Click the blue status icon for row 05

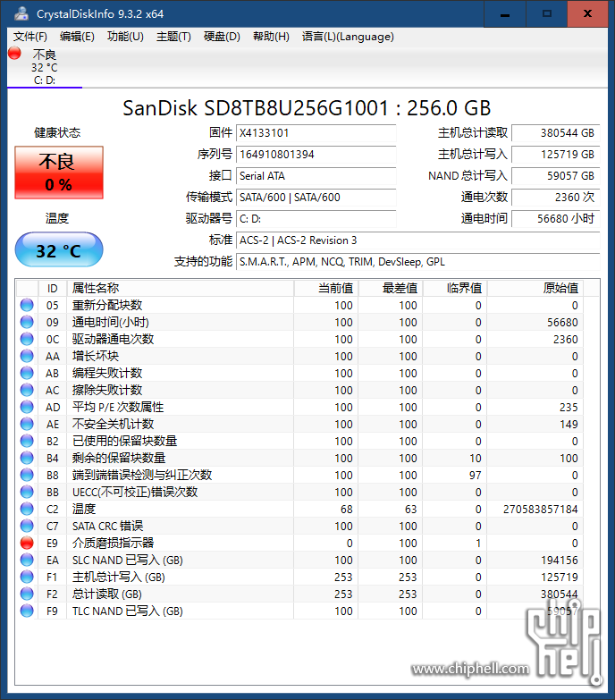pyautogui.click(x=27, y=305)
